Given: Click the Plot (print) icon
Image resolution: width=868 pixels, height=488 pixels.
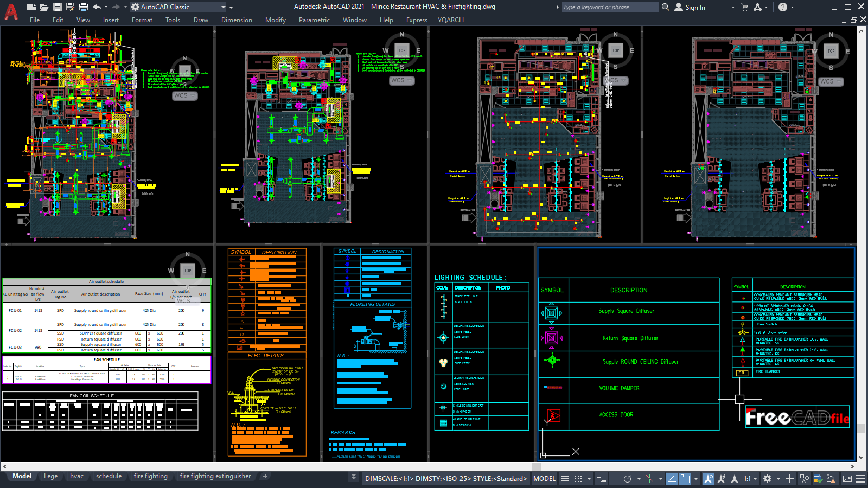Looking at the screenshot, I should [x=82, y=7].
